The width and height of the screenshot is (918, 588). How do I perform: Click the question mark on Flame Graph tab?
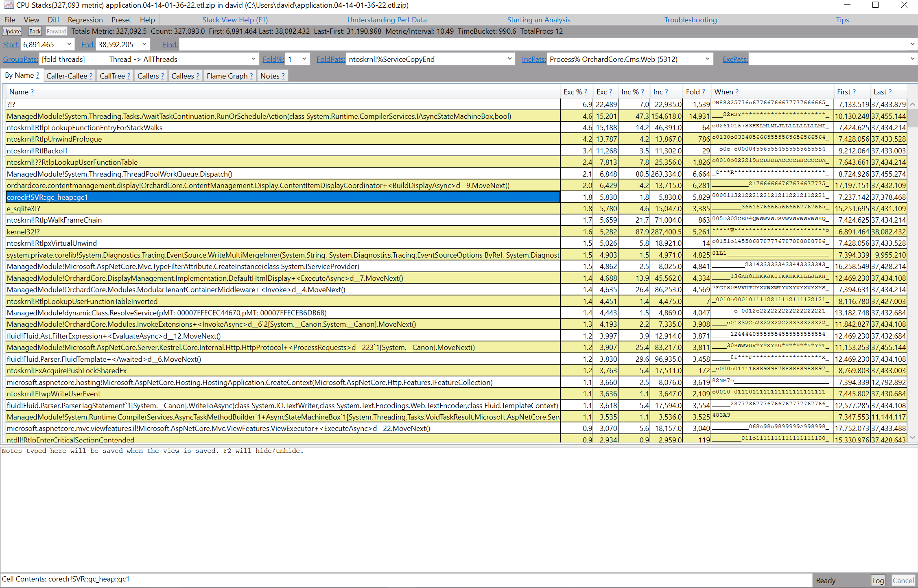click(x=251, y=76)
